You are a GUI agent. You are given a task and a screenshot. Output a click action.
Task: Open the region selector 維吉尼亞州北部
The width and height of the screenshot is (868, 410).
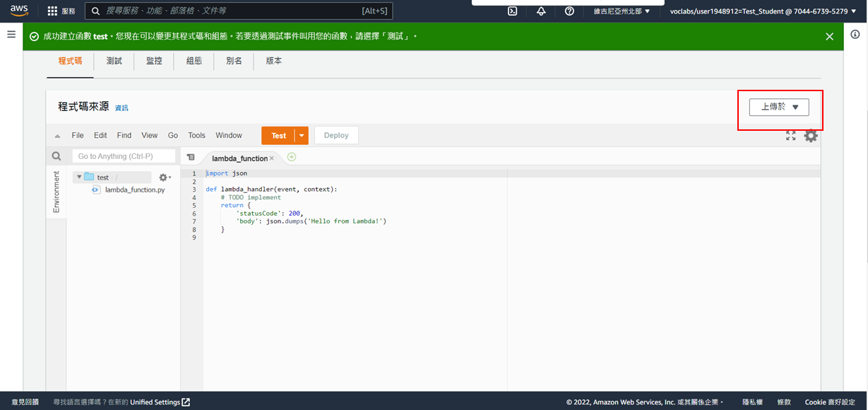pyautogui.click(x=622, y=11)
